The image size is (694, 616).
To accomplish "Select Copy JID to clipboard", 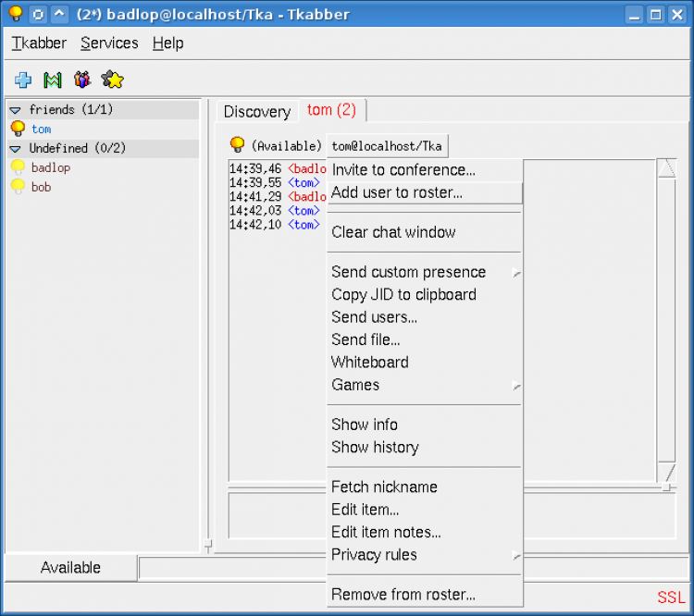I will (x=425, y=295).
